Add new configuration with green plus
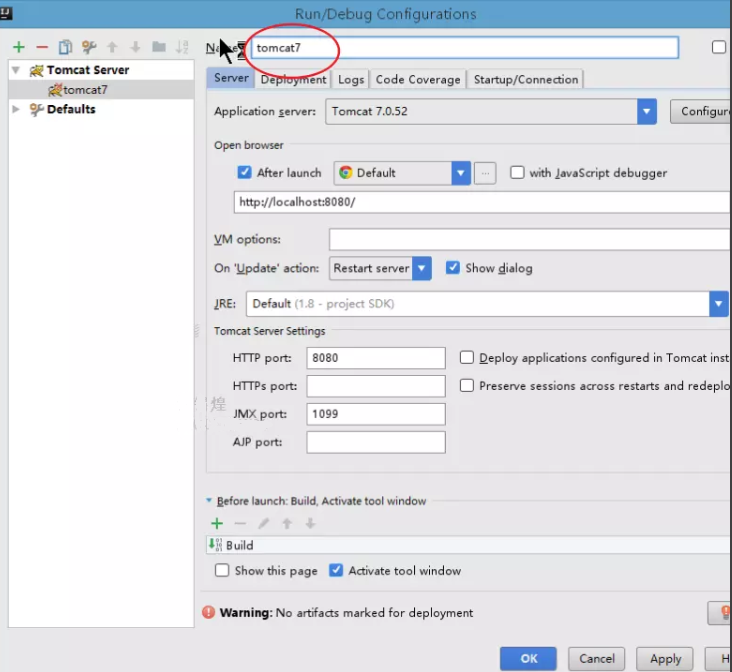 tap(19, 47)
